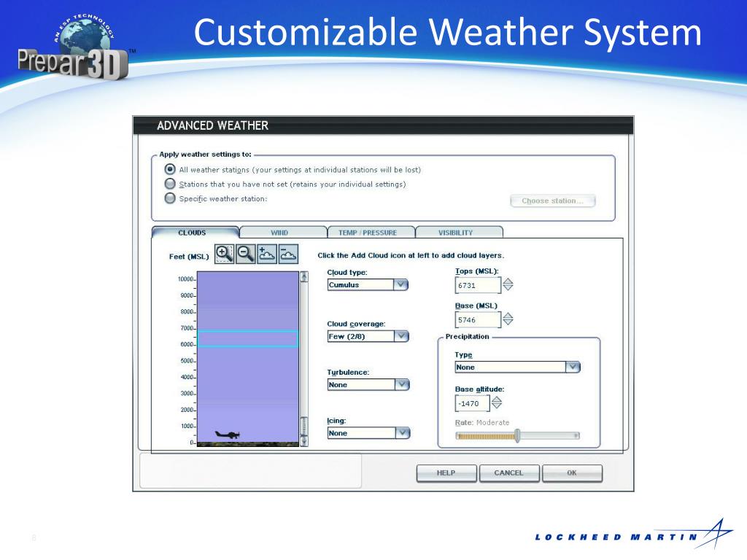Click the Choose station button
747x560 pixels.
pos(553,201)
